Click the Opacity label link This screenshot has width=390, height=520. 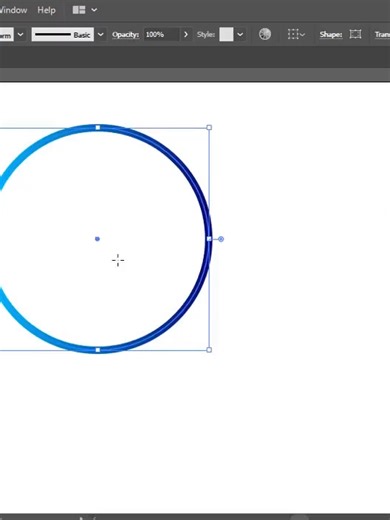[x=125, y=34]
